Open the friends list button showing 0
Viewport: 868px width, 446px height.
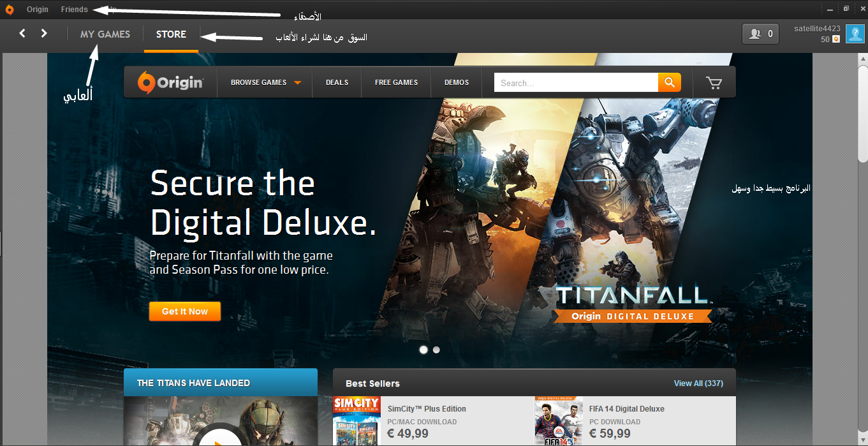[761, 34]
